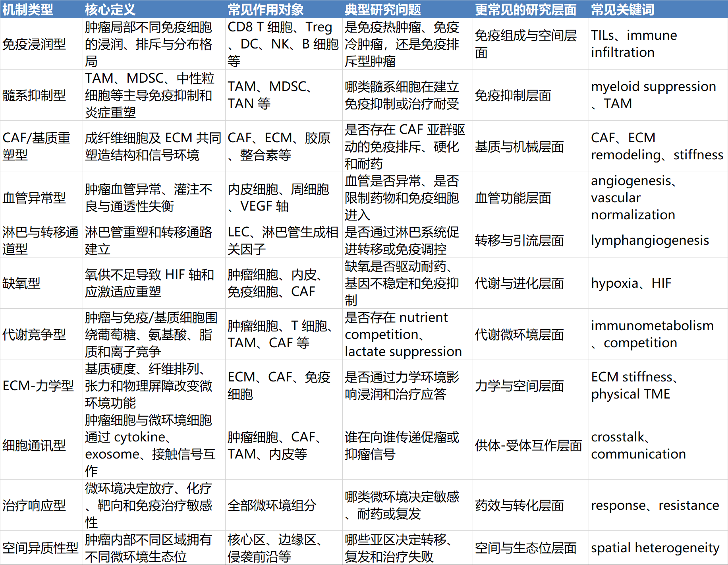Select the 全部微环境组分 cell

(272, 505)
